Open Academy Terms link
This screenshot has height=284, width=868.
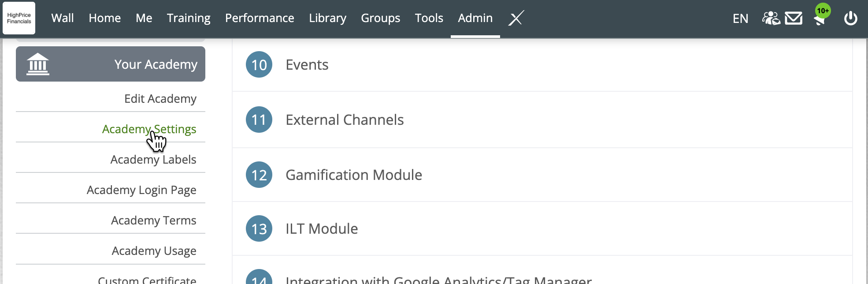tap(154, 220)
